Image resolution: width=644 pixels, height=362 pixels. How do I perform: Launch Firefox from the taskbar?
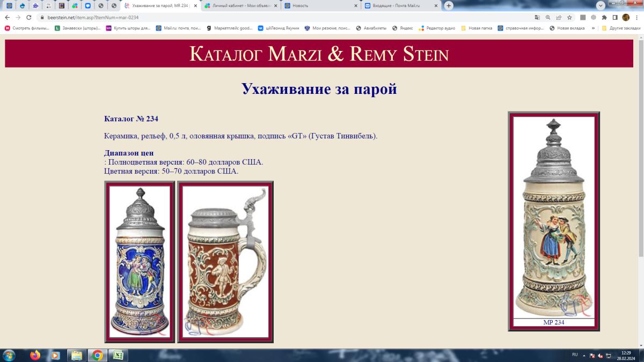pos(35,355)
